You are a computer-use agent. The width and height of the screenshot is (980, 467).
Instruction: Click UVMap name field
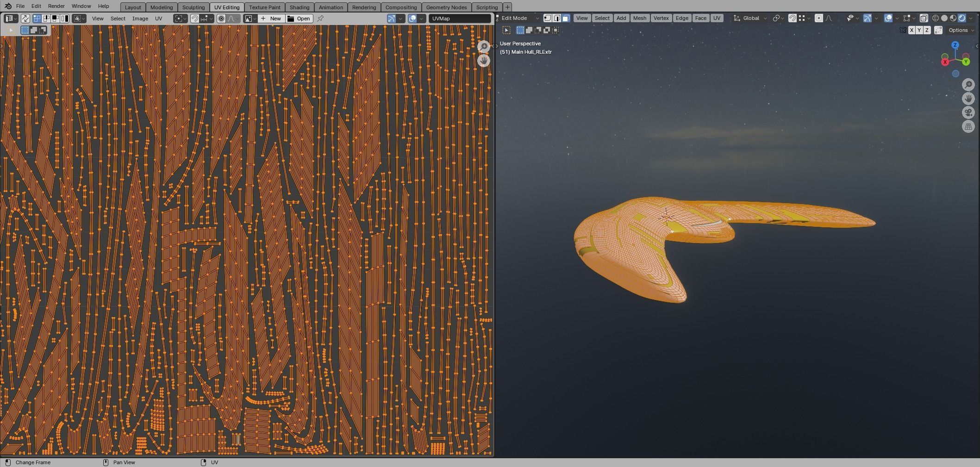[x=460, y=19]
